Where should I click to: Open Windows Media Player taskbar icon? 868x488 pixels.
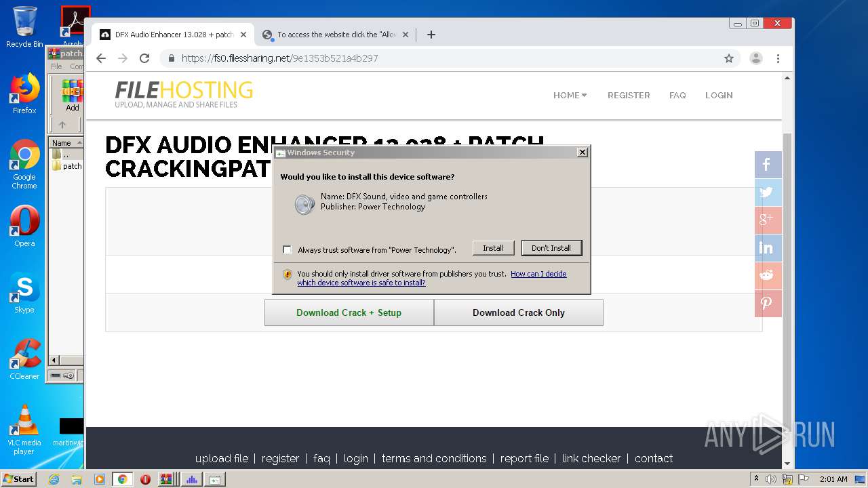point(100,479)
